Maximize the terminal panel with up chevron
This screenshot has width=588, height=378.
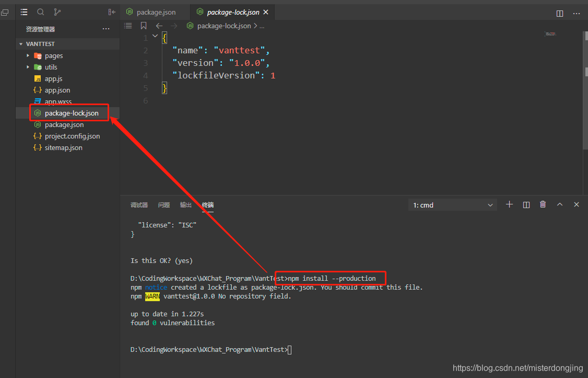559,204
